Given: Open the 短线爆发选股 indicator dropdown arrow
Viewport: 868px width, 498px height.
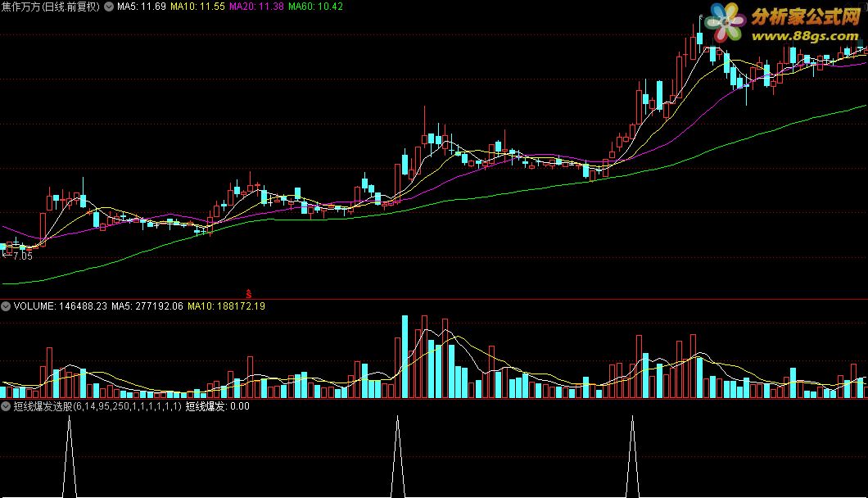Looking at the screenshot, I should click(x=6, y=406).
